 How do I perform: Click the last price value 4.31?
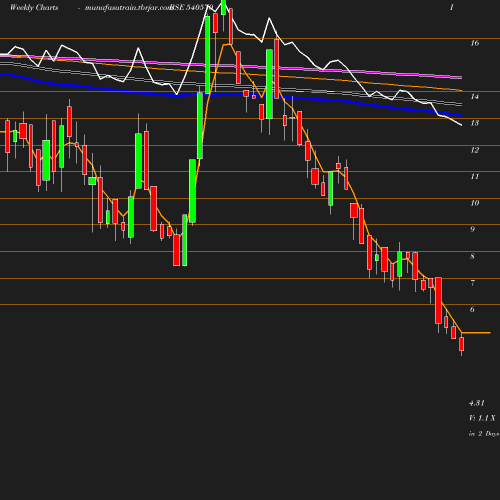477,403
